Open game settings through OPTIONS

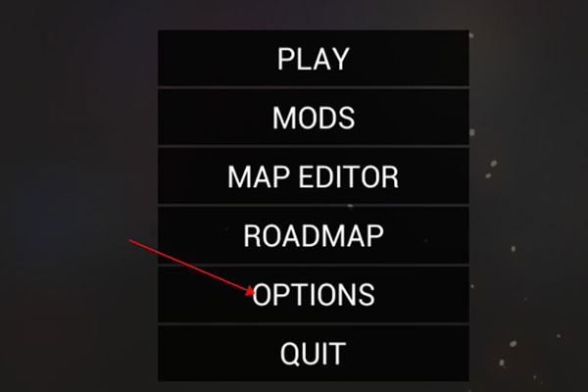click(x=314, y=294)
